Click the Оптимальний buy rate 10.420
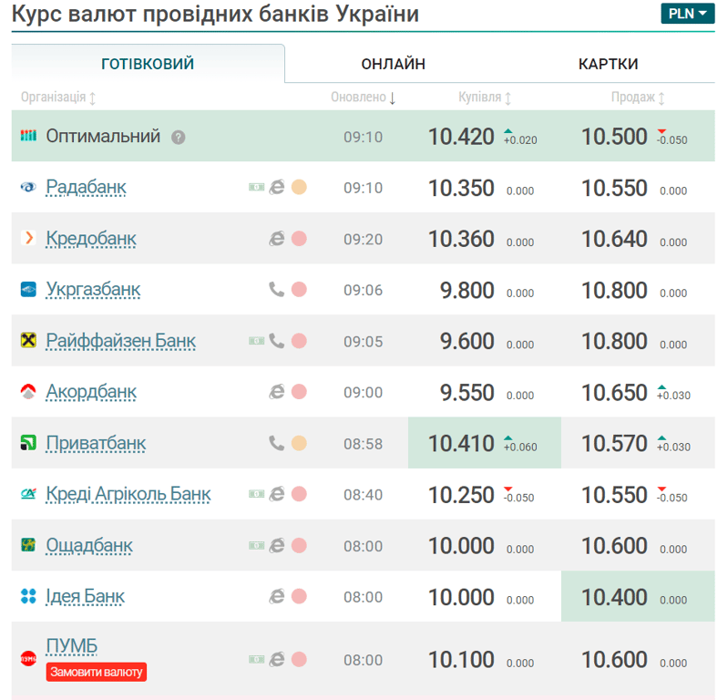Screen dimensions: 728x700 460,137
